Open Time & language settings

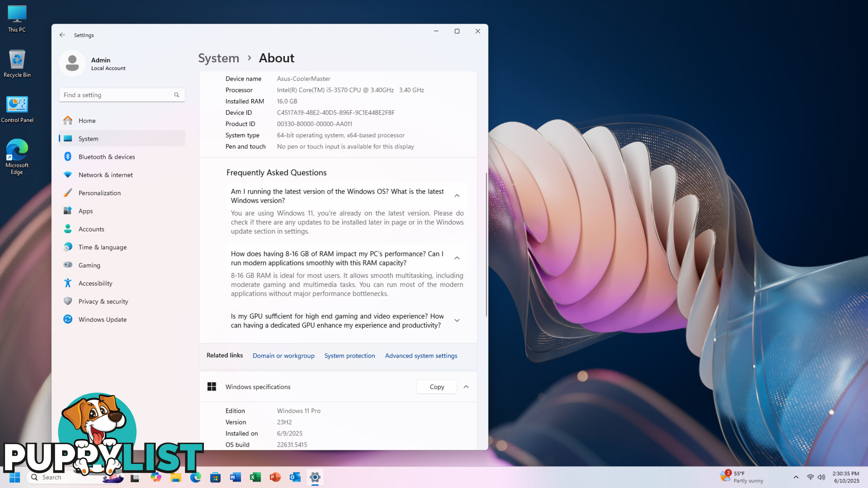coord(122,247)
